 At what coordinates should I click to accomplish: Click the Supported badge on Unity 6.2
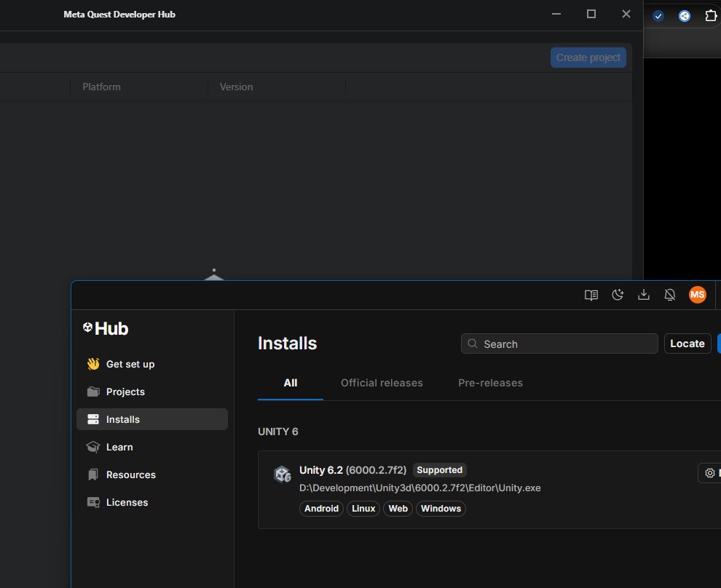click(x=440, y=470)
